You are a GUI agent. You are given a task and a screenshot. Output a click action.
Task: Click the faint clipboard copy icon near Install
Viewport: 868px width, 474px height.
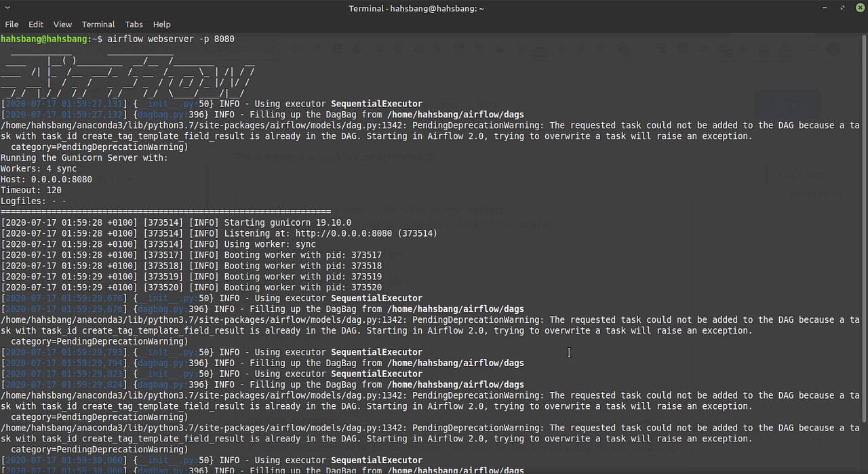(747, 198)
